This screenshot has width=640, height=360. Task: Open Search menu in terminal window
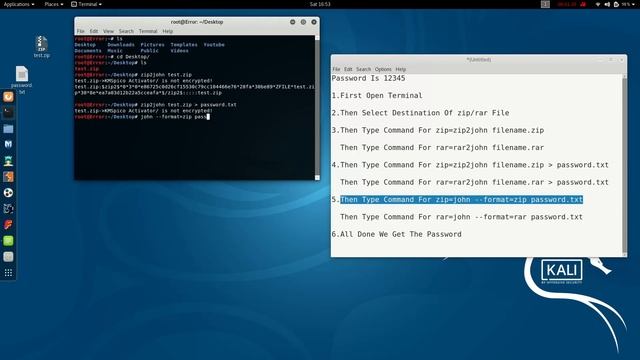[126, 31]
